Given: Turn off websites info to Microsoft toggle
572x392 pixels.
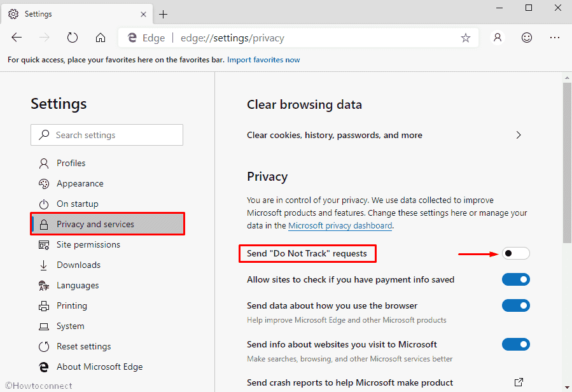Looking at the screenshot, I should [516, 344].
